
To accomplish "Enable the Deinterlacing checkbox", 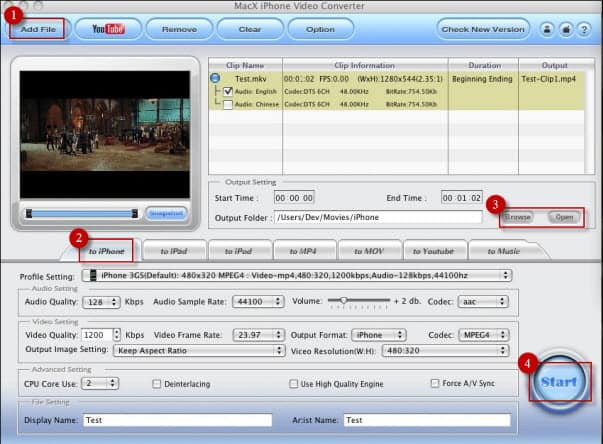I will tap(157, 384).
